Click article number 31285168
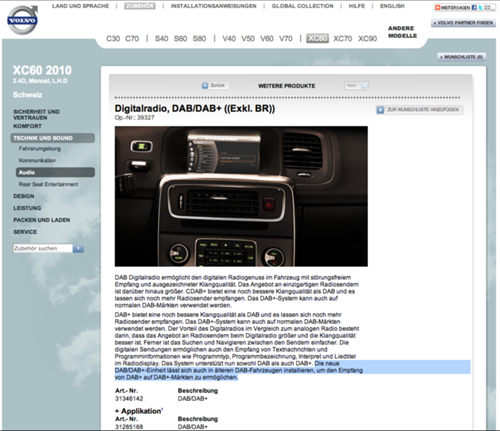The height and width of the screenshot is (431, 500). (129, 427)
